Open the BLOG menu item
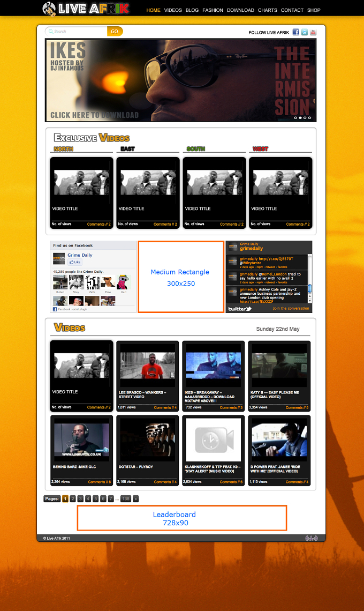364x611 pixels. [x=192, y=10]
